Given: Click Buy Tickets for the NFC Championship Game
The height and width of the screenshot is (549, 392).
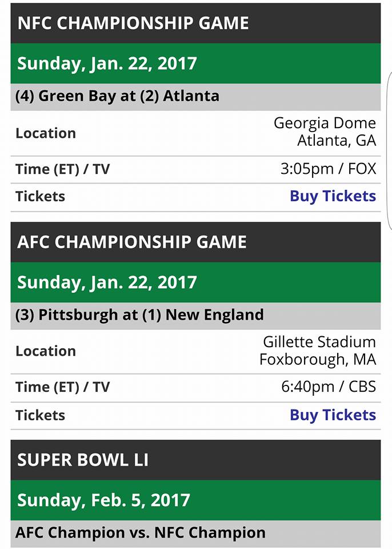Looking at the screenshot, I should tap(333, 196).
